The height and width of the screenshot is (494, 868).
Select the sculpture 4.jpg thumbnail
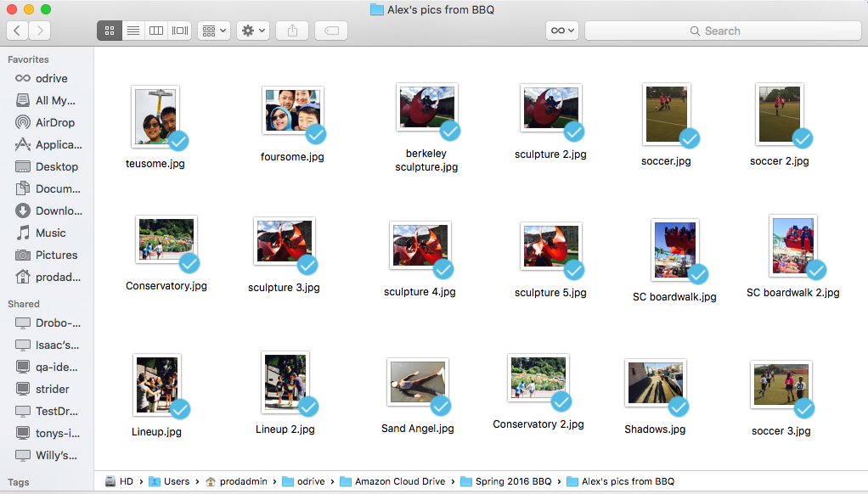(420, 245)
